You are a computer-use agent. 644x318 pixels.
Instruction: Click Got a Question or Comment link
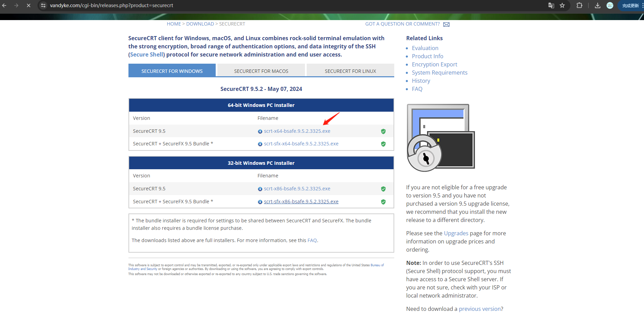click(402, 24)
